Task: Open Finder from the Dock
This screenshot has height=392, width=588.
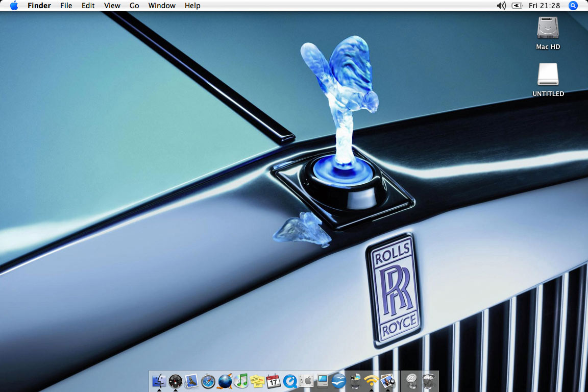Action: (159, 381)
